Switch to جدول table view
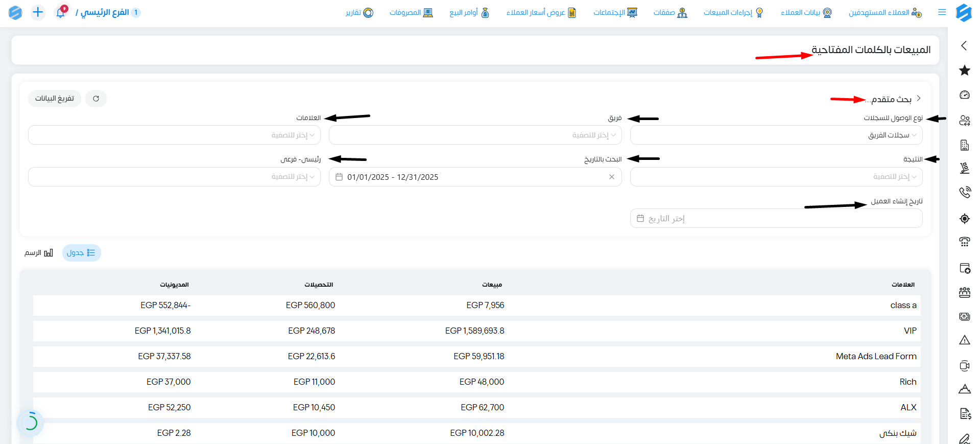 click(82, 253)
